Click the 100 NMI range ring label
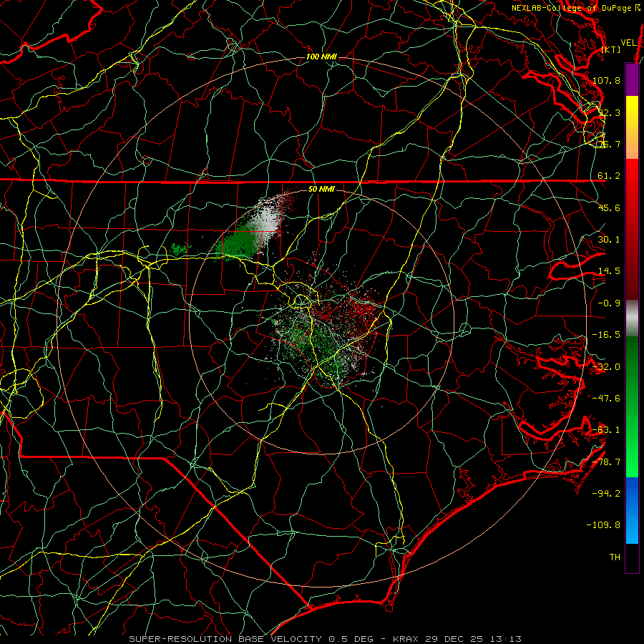Image resolution: width=644 pixels, height=644 pixels. point(321,57)
